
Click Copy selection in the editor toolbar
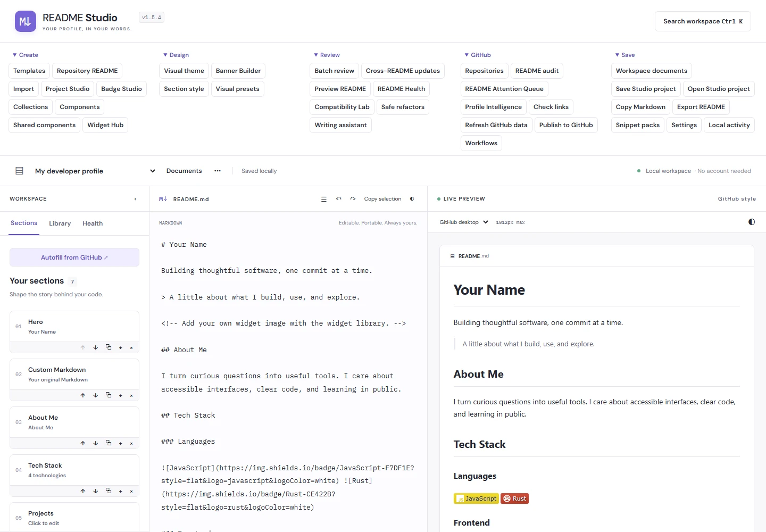382,199
